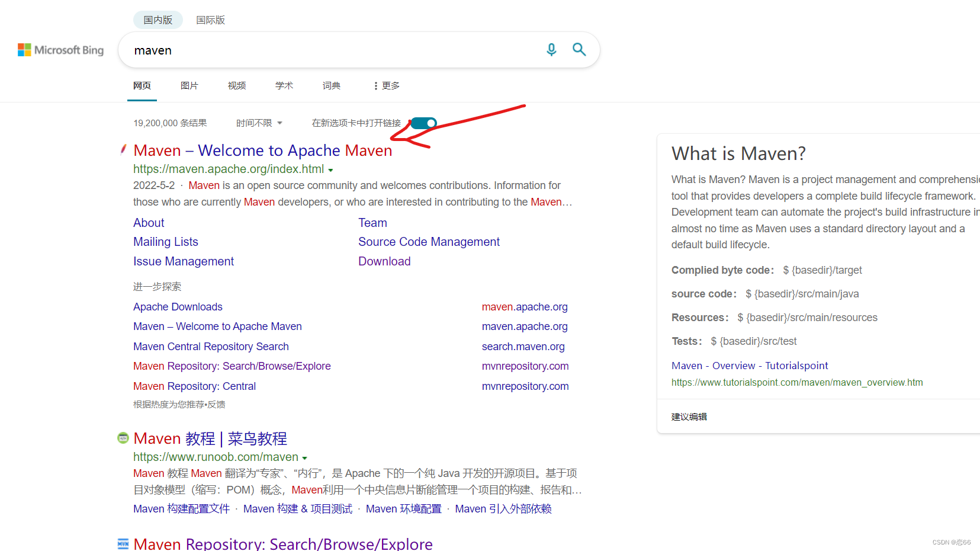Open tutorialspoint maven_overview.htm URL
This screenshot has width=980, height=551.
pos(797,383)
